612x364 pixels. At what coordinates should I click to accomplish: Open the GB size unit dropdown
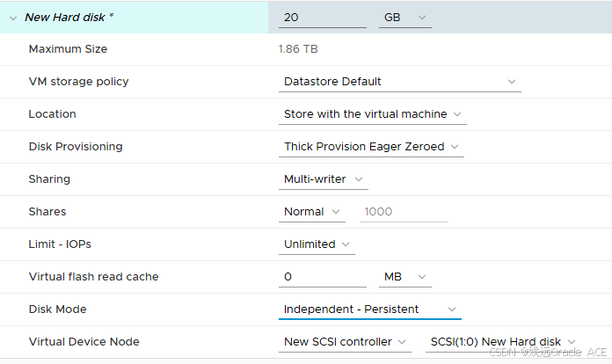404,18
